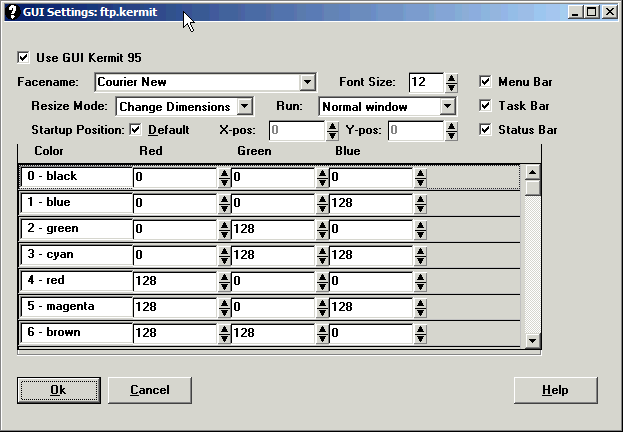Screen dimensions: 623x432
Task: Decrease the Font Size spinner value
Action: click(x=451, y=87)
